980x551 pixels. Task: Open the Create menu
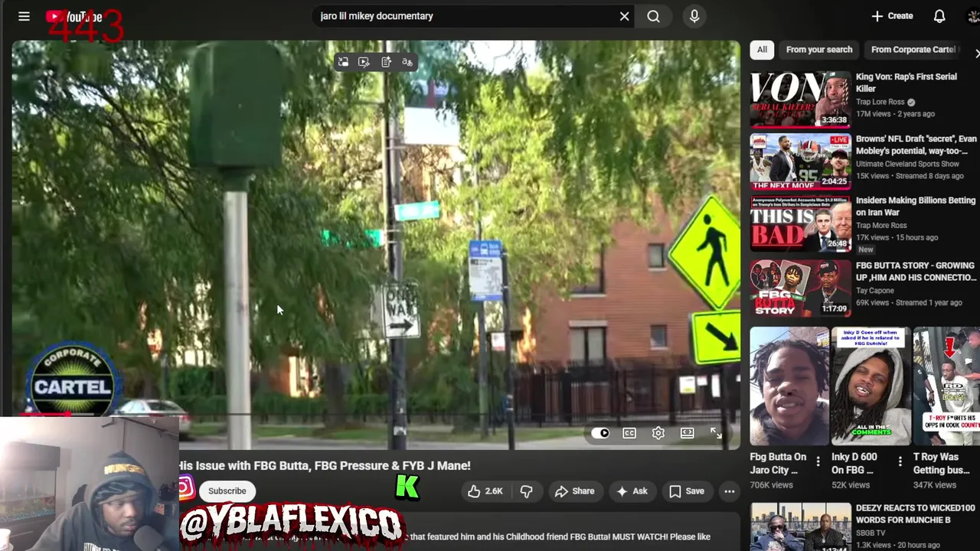[892, 16]
